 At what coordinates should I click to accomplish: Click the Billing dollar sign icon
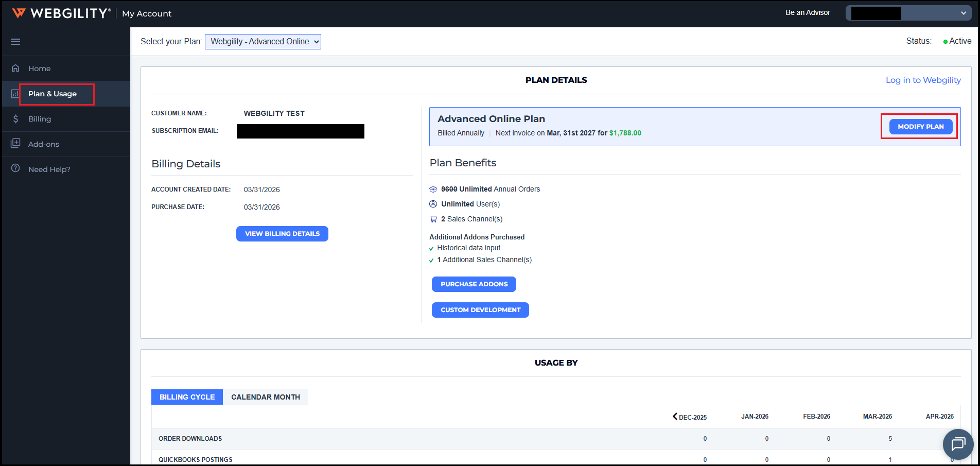coord(15,119)
